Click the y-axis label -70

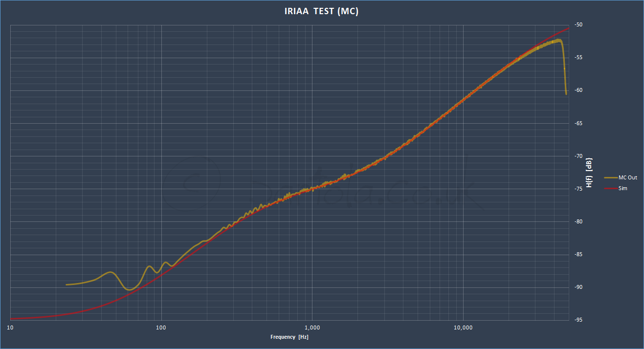(x=578, y=156)
